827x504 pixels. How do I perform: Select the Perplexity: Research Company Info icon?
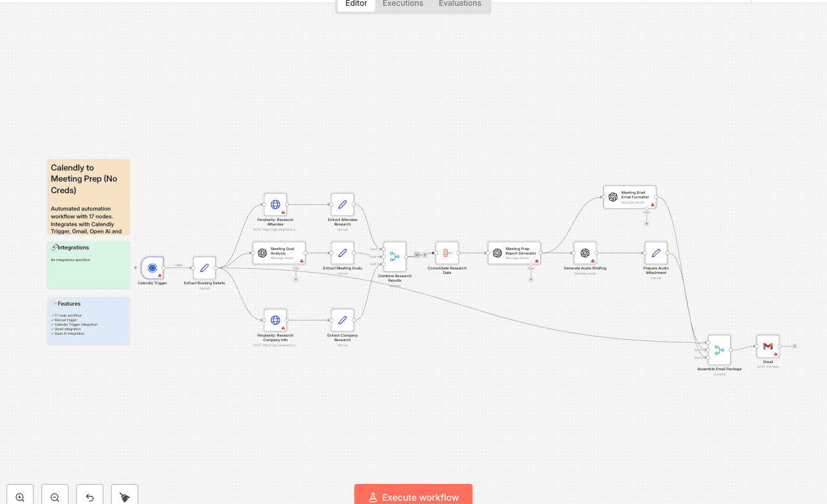point(275,319)
